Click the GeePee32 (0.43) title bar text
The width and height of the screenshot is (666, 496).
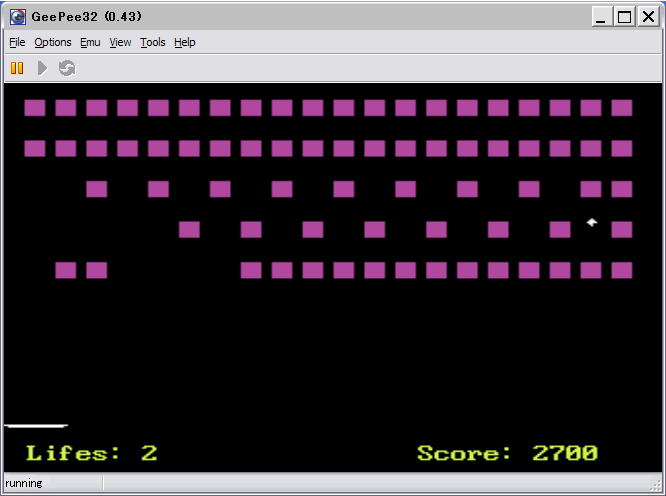click(x=87, y=16)
